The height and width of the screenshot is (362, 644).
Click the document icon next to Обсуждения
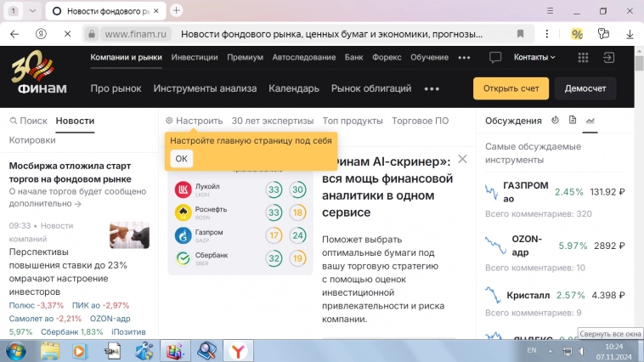pyautogui.click(x=573, y=120)
